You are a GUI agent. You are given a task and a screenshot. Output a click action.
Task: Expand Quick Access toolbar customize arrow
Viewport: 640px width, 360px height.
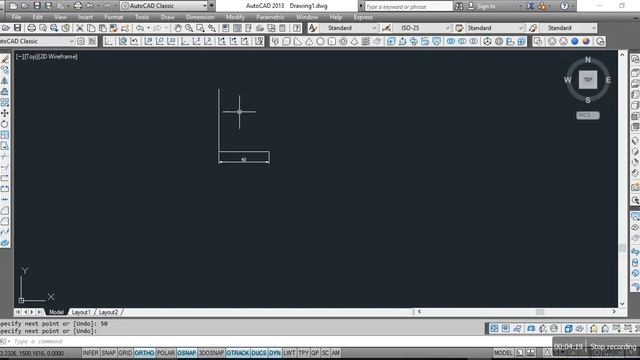[x=211, y=6]
